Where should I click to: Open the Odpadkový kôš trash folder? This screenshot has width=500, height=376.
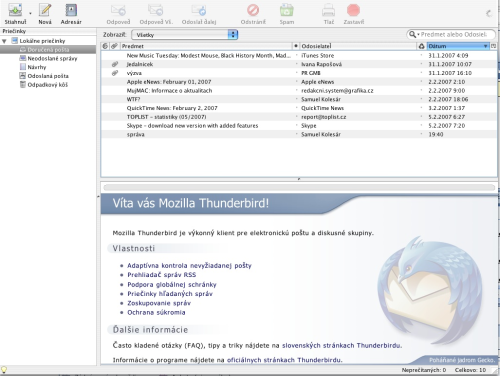click(x=47, y=85)
